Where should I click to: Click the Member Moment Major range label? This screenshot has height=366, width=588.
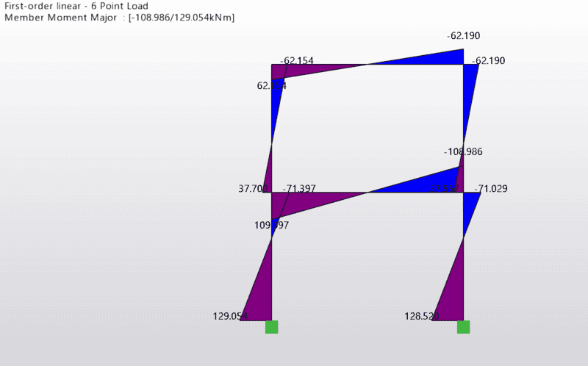pyautogui.click(x=120, y=18)
